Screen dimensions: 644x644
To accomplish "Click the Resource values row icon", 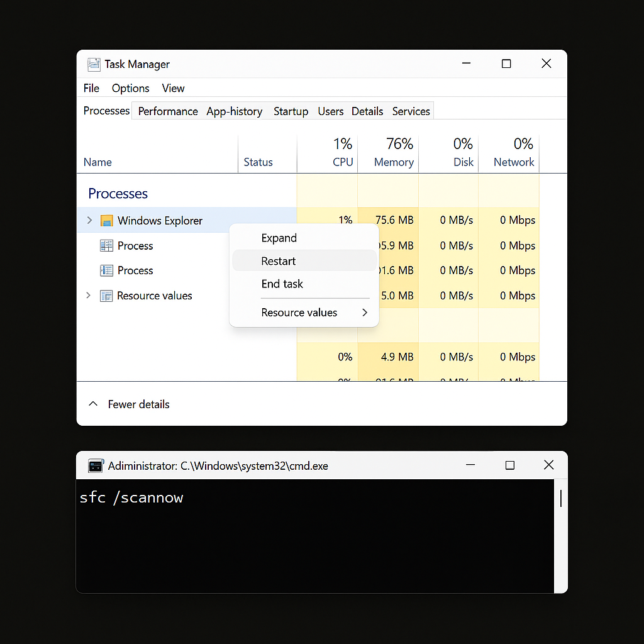I will pyautogui.click(x=106, y=296).
